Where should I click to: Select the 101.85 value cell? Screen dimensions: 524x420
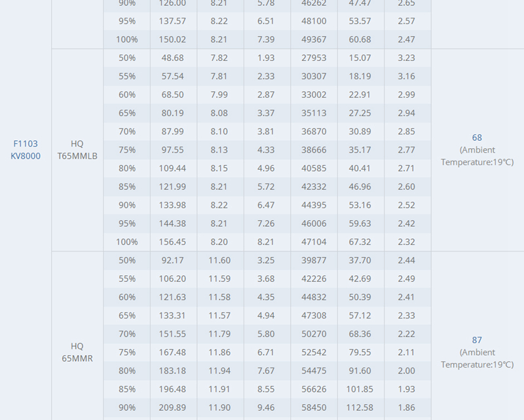point(360,389)
